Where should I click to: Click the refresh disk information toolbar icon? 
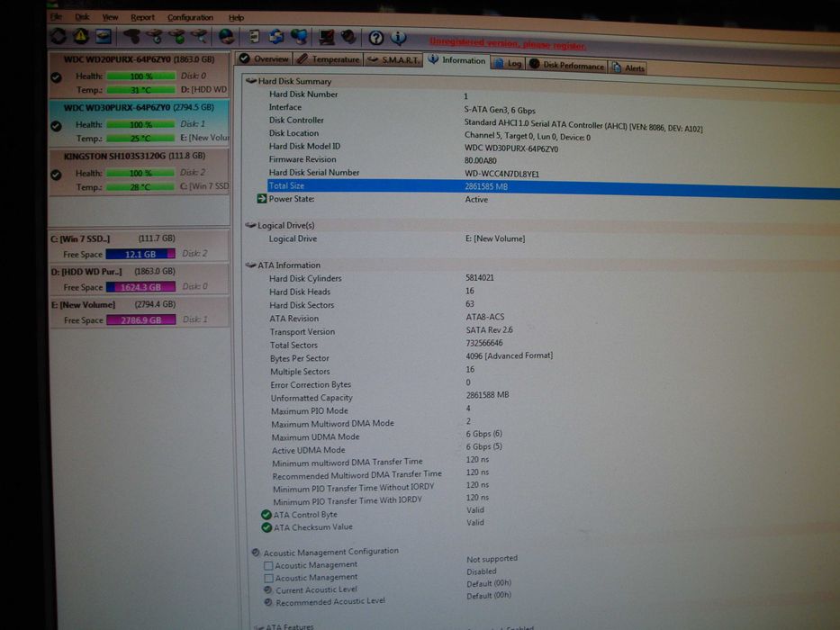58,36
